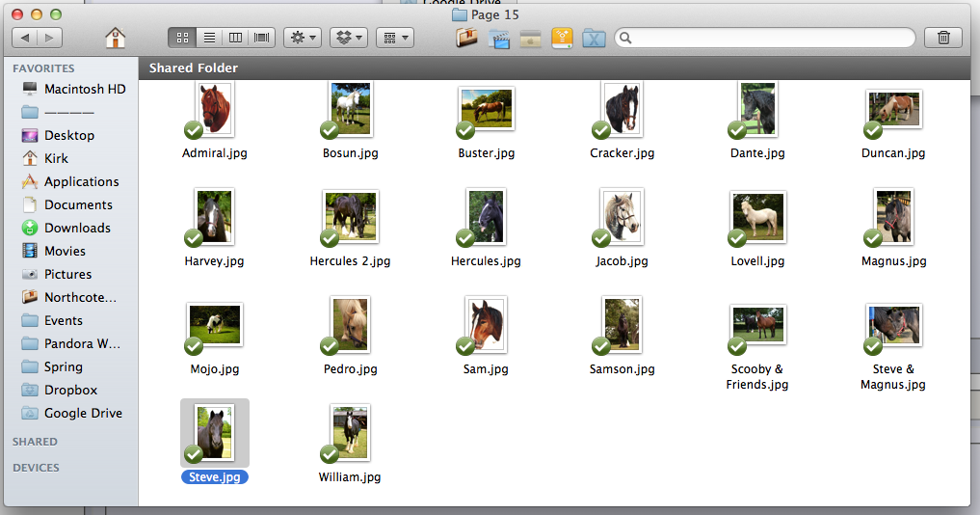This screenshot has width=980, height=515.
Task: Switch to list view
Action: click(x=209, y=39)
